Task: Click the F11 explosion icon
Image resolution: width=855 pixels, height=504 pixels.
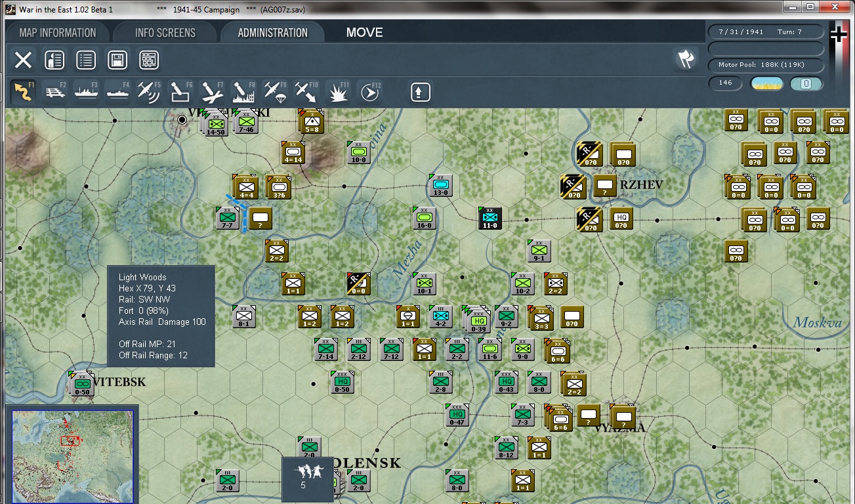Action: point(338,92)
